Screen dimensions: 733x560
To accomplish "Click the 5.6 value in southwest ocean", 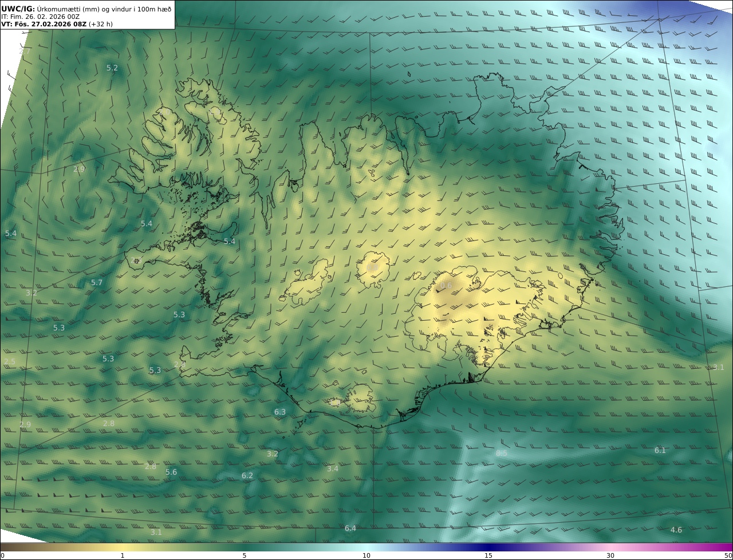I will (171, 472).
